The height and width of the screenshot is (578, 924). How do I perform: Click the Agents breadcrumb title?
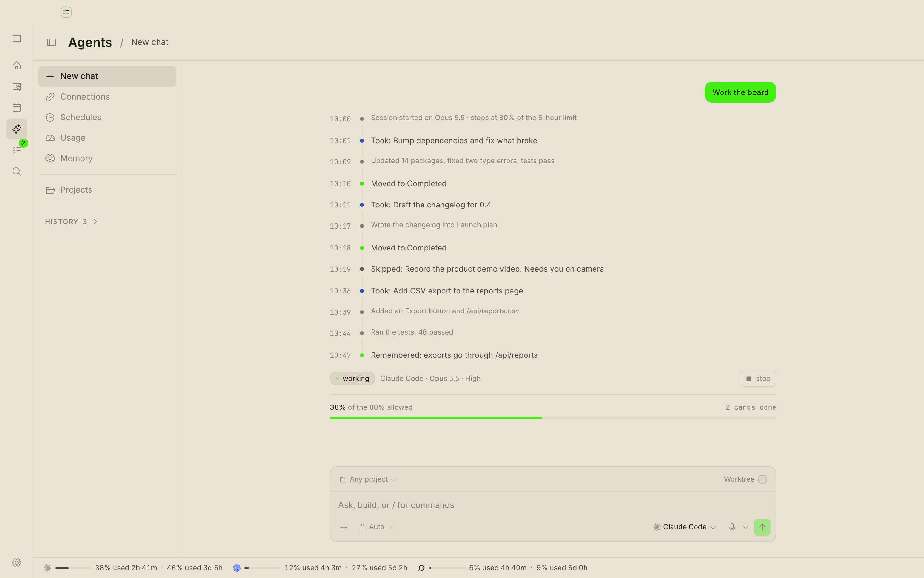[90, 42]
